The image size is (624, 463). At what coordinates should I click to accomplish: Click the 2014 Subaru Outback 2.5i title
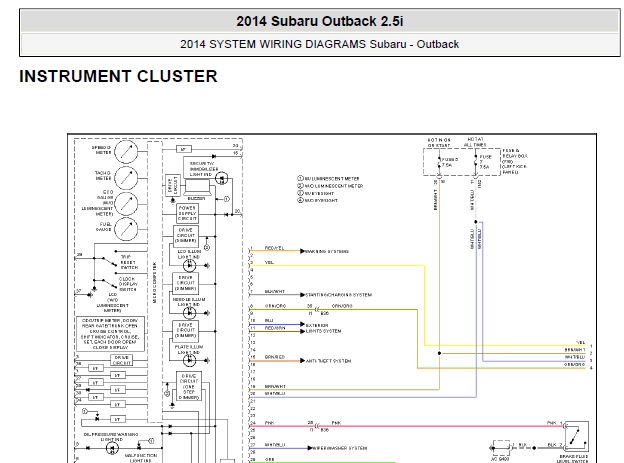tap(320, 21)
